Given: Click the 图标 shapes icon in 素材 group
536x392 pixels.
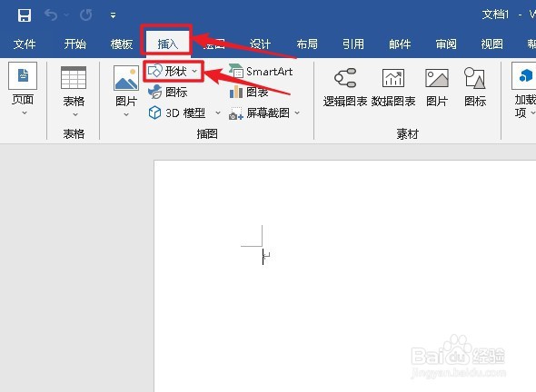Looking at the screenshot, I should pyautogui.click(x=475, y=78).
